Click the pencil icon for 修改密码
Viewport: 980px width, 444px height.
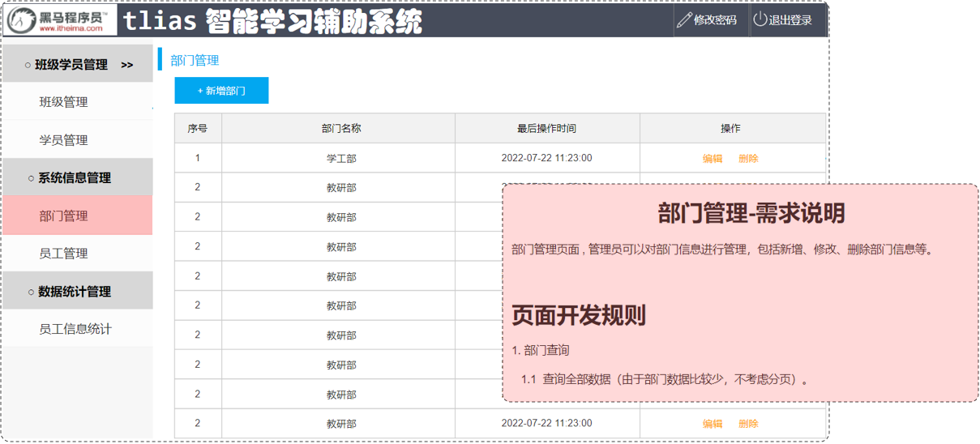(x=684, y=20)
